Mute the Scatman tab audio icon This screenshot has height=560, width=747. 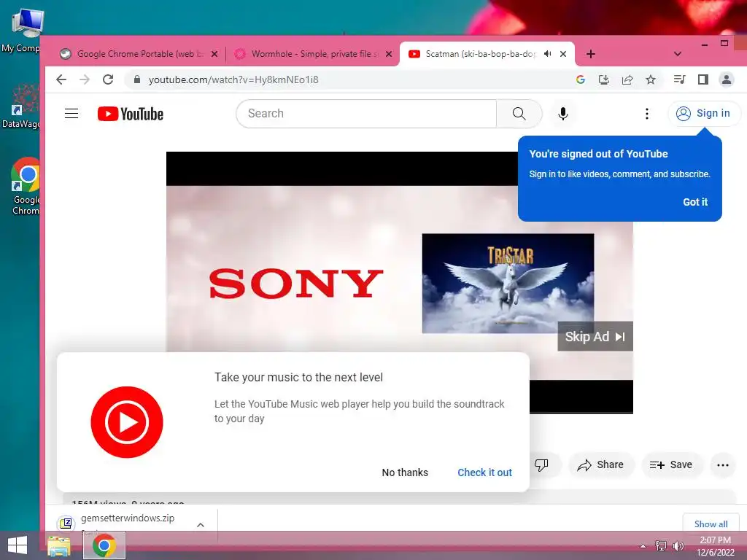click(x=548, y=54)
